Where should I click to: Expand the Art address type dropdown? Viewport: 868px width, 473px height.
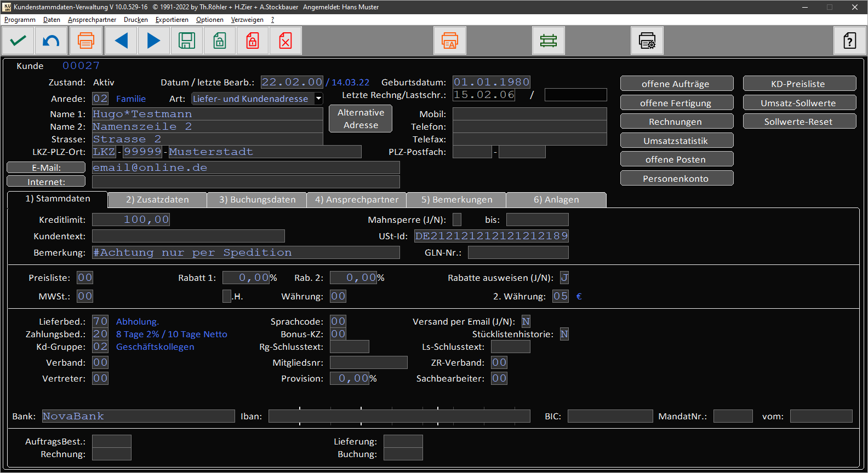318,99
